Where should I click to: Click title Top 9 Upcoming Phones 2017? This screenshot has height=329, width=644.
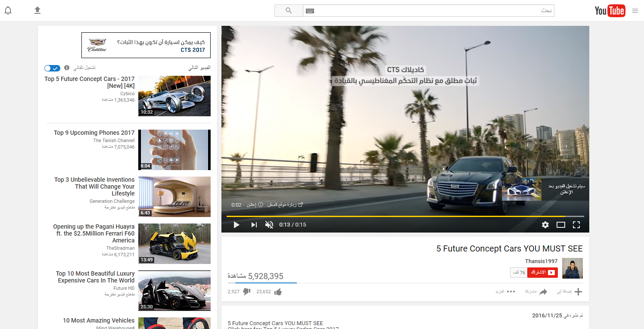[94, 133]
